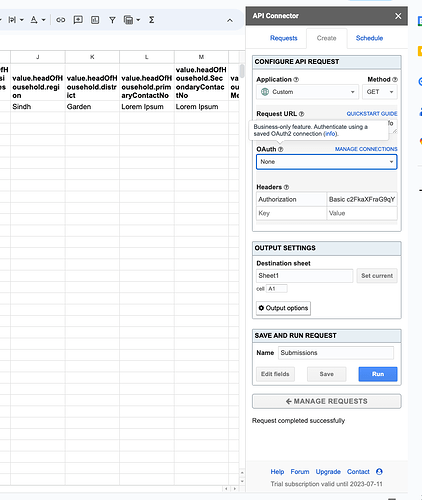
Task: Switch to the Requests tab
Action: click(284, 38)
